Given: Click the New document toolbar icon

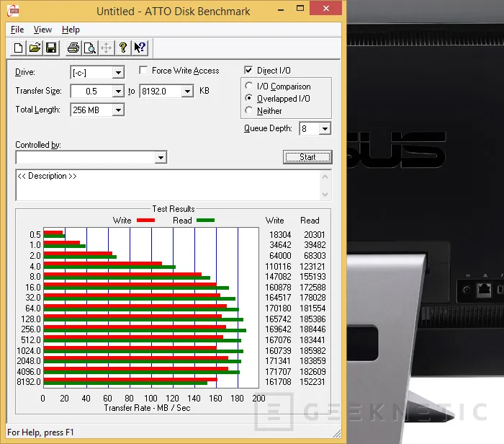Looking at the screenshot, I should [x=18, y=48].
